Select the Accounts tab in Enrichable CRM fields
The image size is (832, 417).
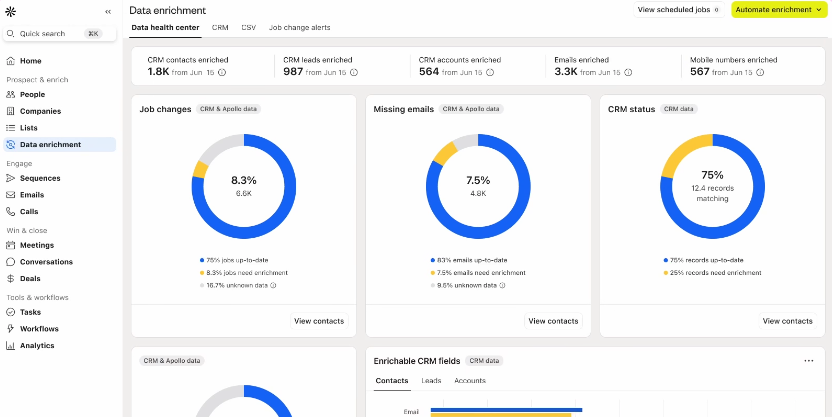click(470, 381)
